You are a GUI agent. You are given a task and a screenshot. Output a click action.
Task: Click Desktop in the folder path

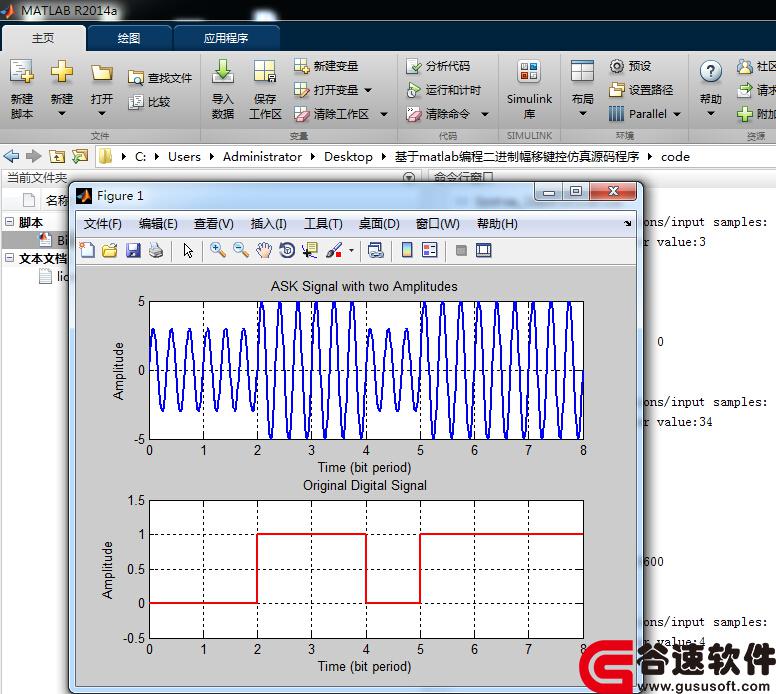[348, 157]
